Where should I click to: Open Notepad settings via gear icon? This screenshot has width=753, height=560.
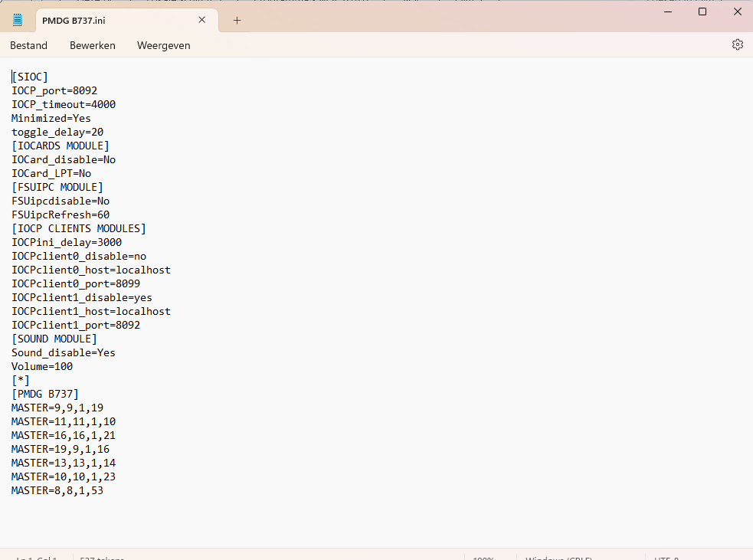pos(737,45)
